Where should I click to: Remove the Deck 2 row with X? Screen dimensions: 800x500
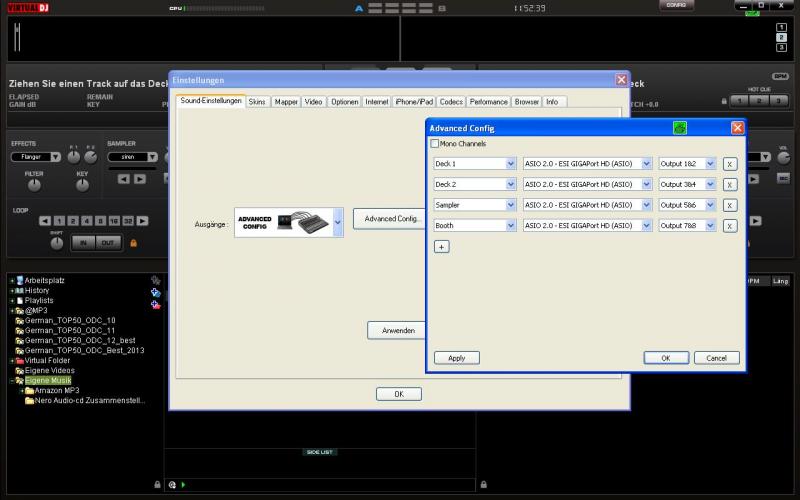[x=730, y=185]
